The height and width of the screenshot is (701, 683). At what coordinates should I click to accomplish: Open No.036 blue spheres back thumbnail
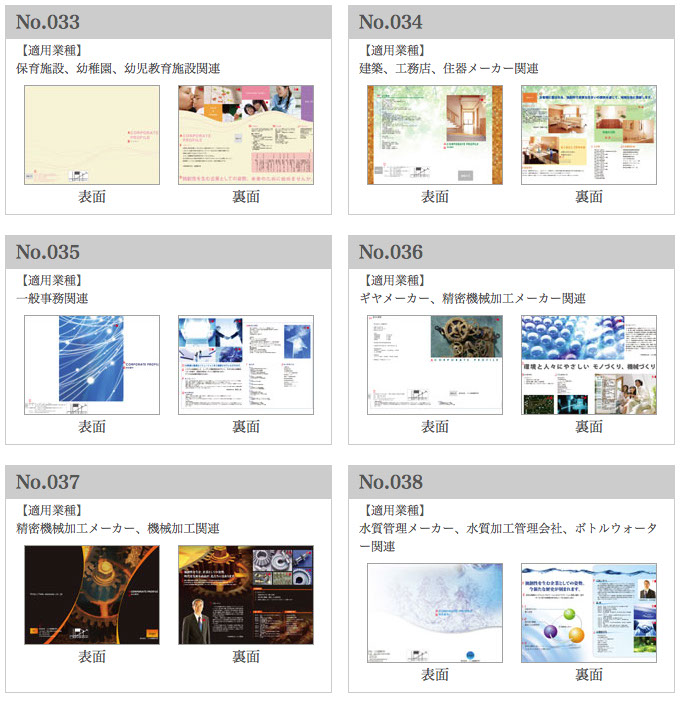pyautogui.click(x=589, y=365)
